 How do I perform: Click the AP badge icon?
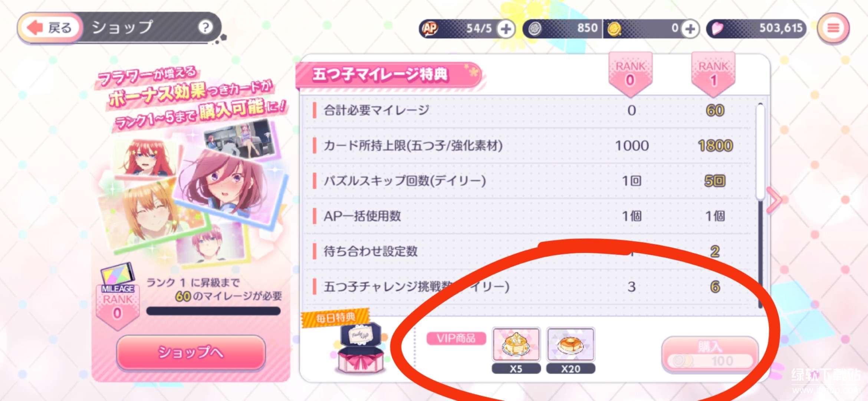pos(430,28)
